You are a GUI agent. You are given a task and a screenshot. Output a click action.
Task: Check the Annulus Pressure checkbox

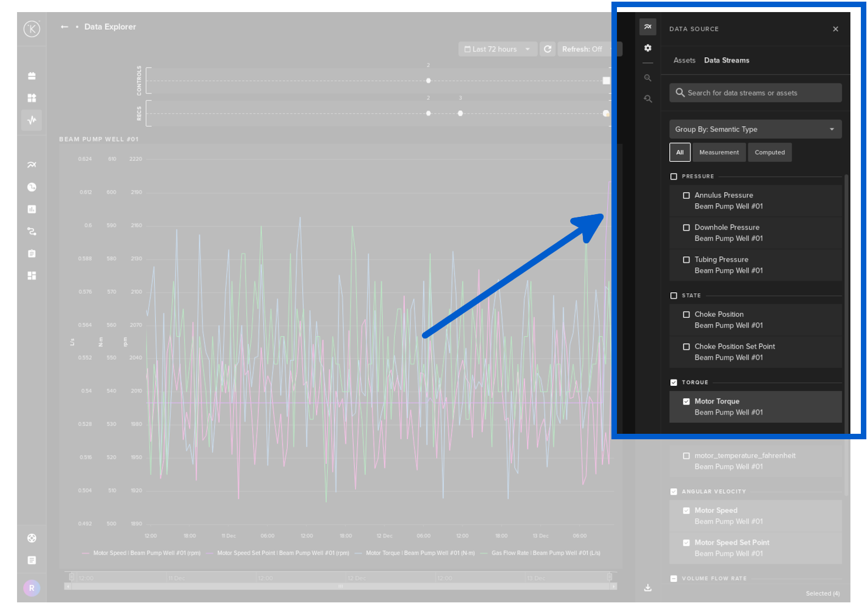tap(686, 195)
